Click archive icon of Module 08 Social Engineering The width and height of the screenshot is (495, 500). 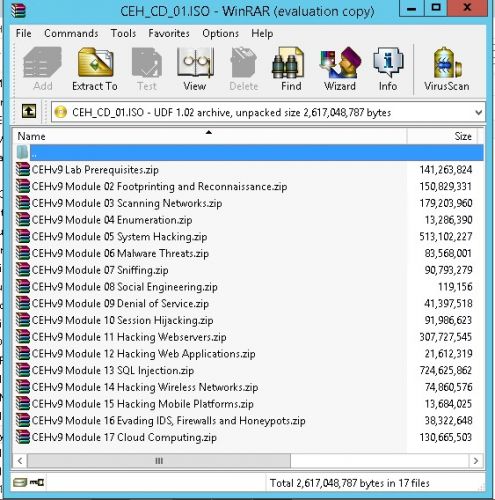(x=23, y=286)
